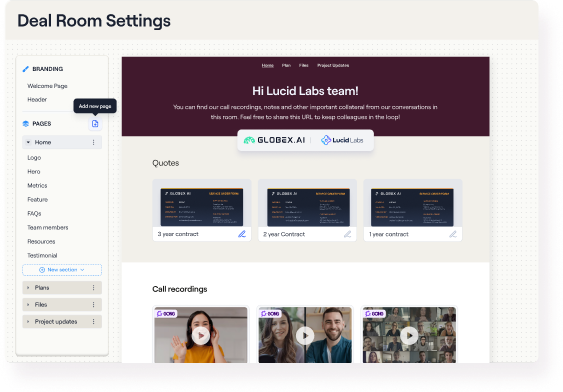
Task: Select Files tab in preview navigation
Action: (x=303, y=65)
